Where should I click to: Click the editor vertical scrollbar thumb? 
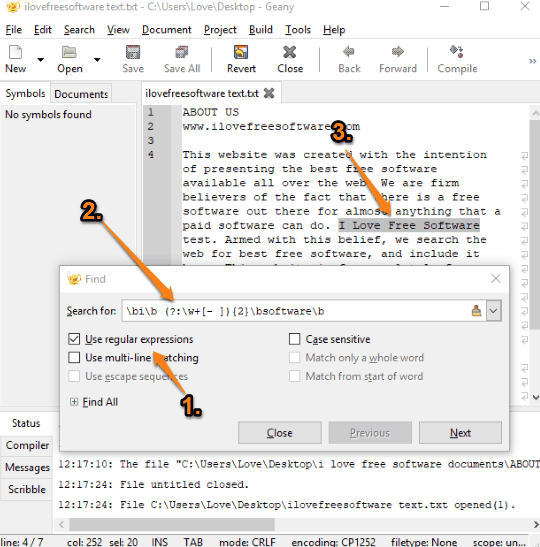(x=535, y=225)
